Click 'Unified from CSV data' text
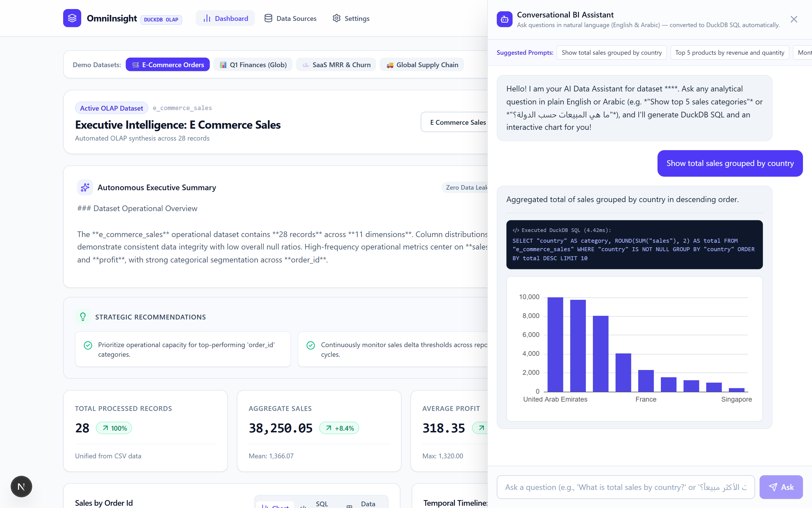Image resolution: width=812 pixels, height=508 pixels. click(108, 456)
